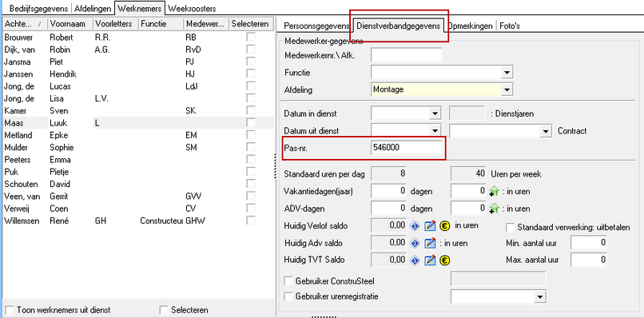The image size is (644, 318).
Task: Select the Werknemers tab
Action: coord(140,8)
